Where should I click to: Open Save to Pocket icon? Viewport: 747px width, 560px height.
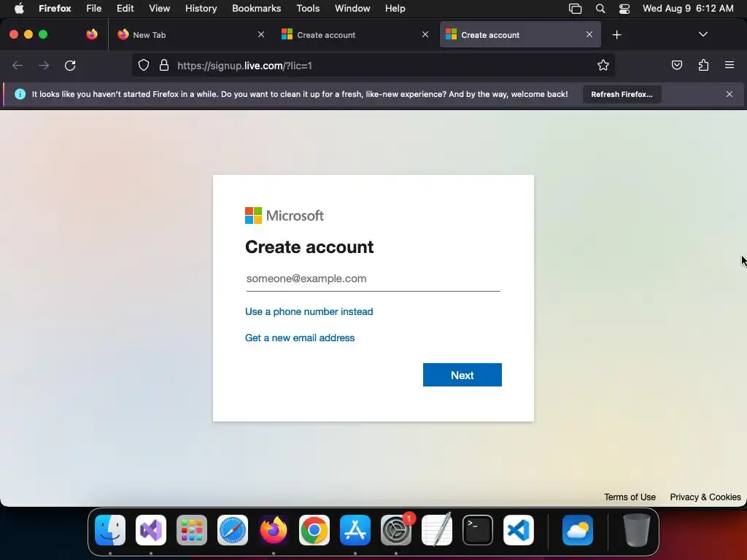pos(676,65)
